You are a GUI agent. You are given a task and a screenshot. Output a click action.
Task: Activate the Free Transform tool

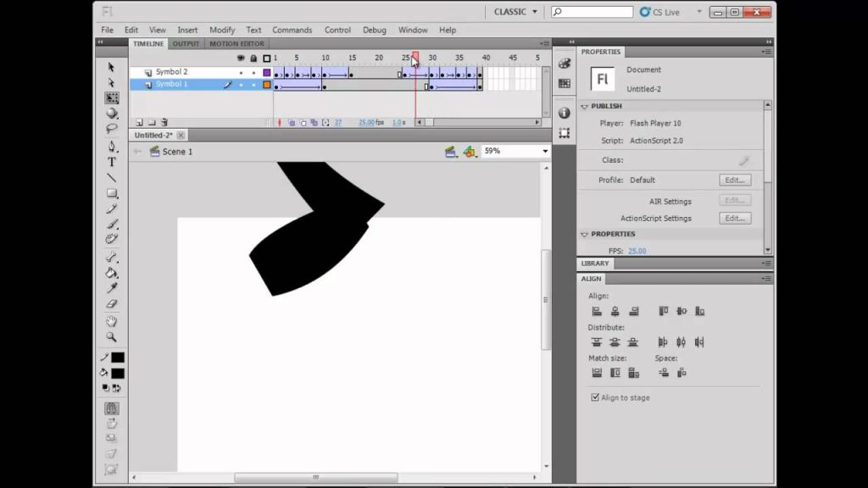tap(112, 98)
